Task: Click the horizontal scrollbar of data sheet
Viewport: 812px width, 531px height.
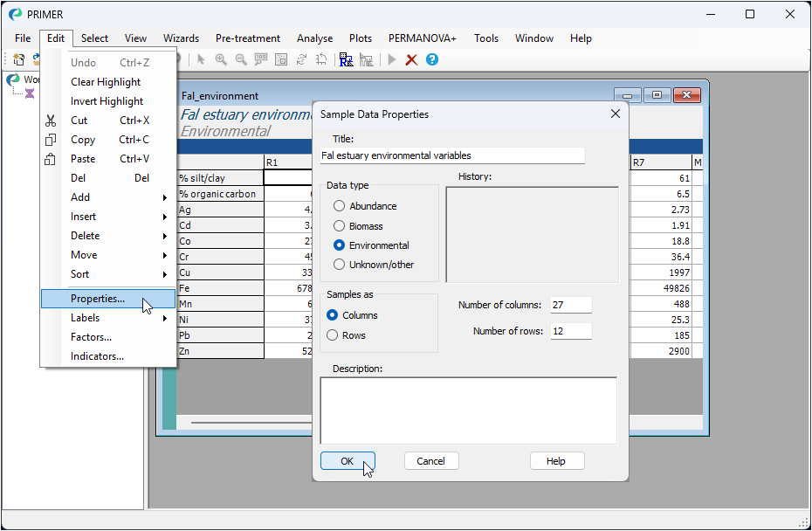Action: pyautogui.click(x=253, y=423)
